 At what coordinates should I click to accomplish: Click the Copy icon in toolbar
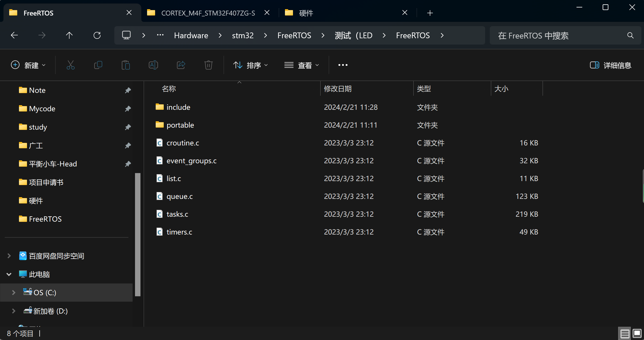[x=98, y=65]
